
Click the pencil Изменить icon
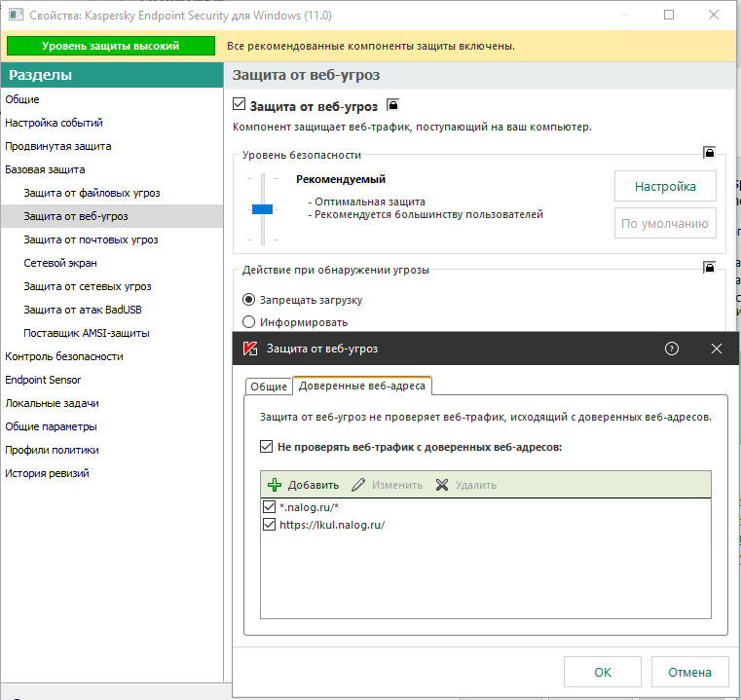pos(358,485)
